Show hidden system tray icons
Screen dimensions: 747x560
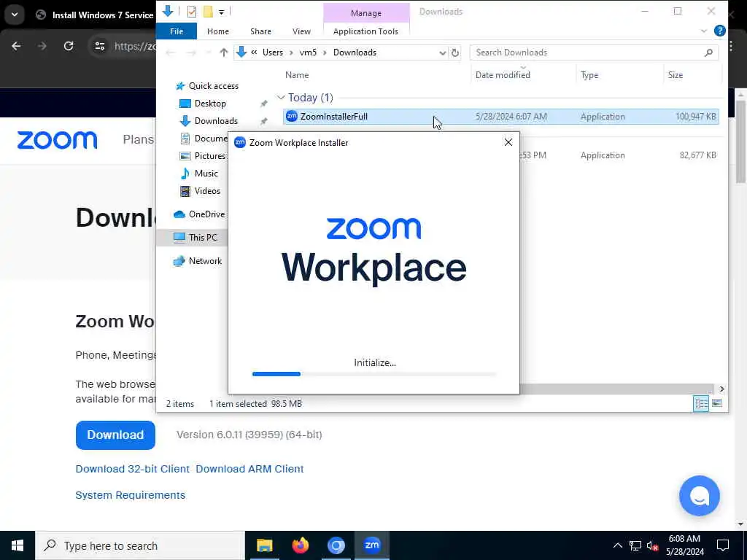tap(617, 545)
